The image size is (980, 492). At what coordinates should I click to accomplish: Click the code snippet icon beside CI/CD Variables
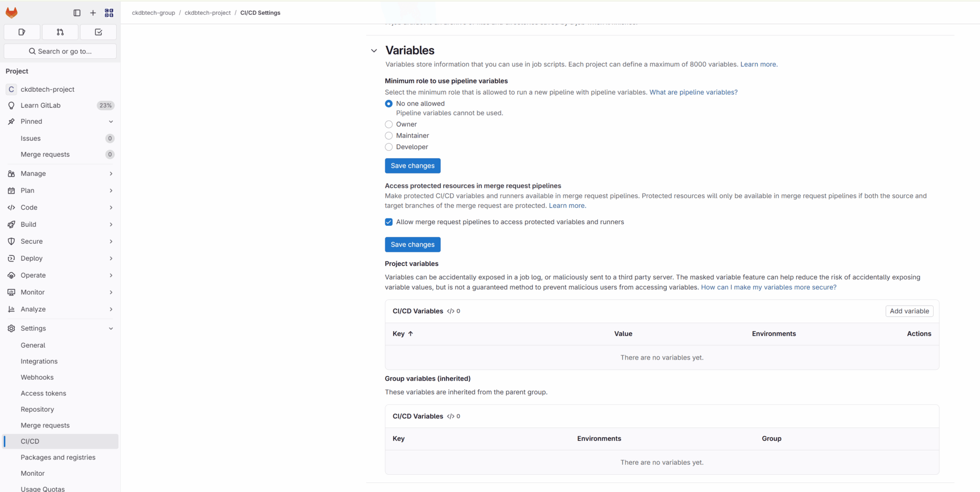pos(450,311)
